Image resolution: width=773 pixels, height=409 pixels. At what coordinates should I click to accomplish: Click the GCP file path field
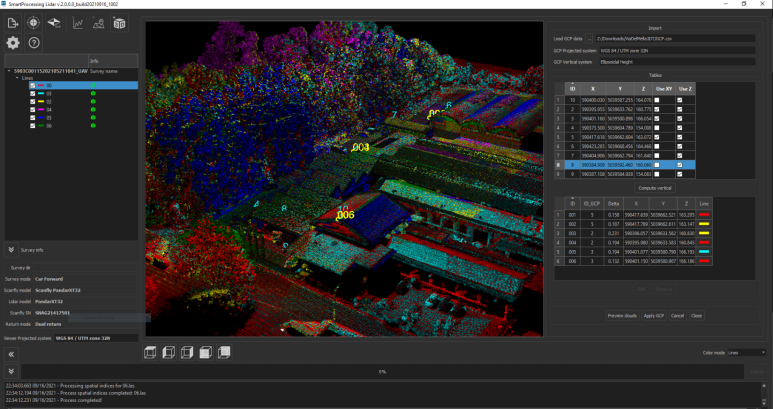tap(675, 38)
